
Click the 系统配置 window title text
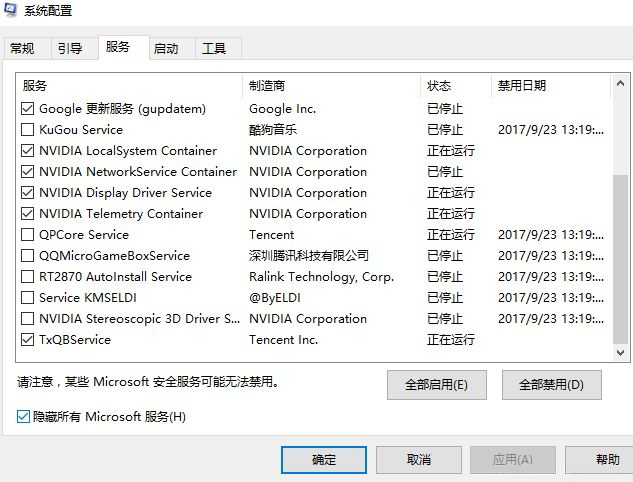pyautogui.click(x=48, y=10)
